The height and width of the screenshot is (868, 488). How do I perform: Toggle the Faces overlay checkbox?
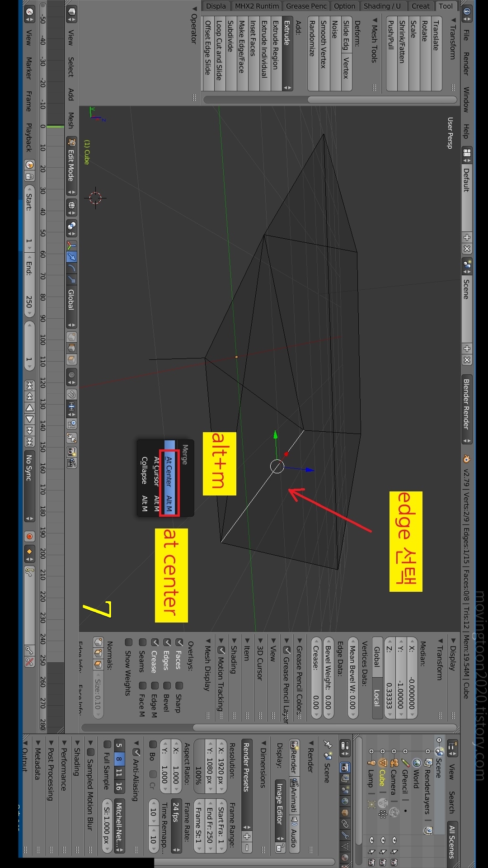pyautogui.click(x=179, y=642)
